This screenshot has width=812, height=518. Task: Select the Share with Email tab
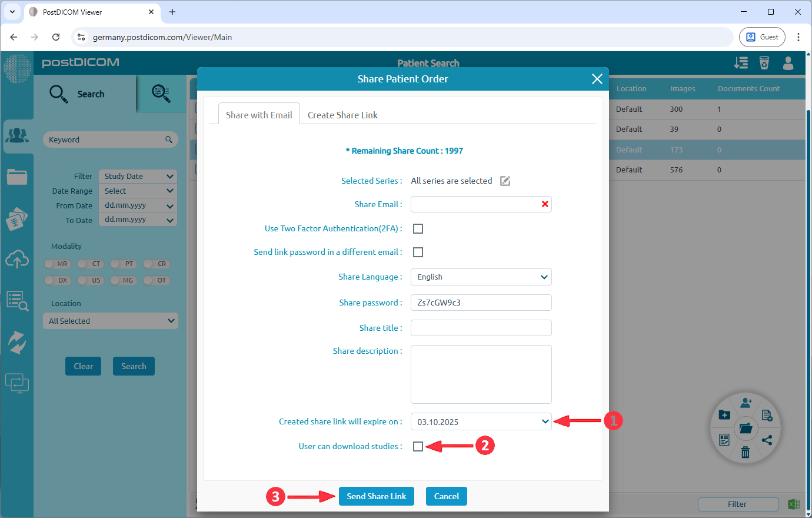click(259, 115)
